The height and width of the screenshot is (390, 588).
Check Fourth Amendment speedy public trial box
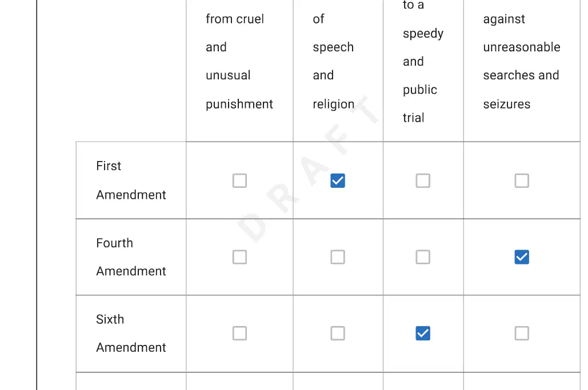pyautogui.click(x=423, y=257)
